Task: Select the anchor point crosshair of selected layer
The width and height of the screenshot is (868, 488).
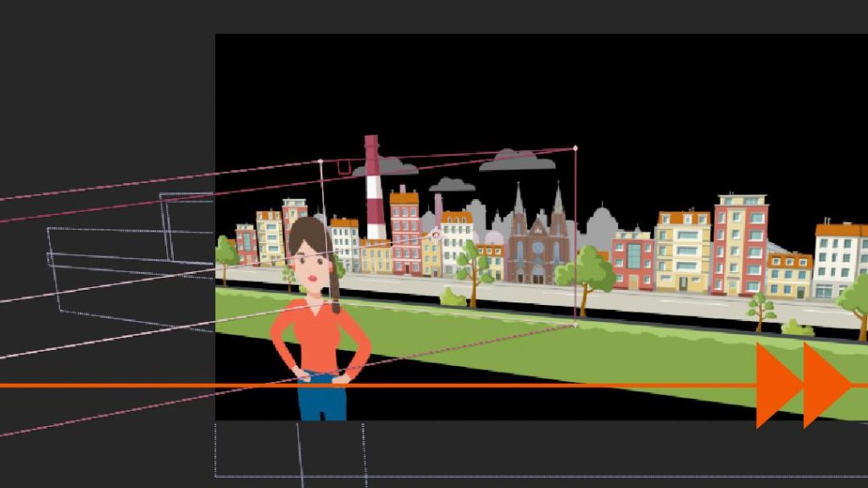Action: click(x=436, y=233)
